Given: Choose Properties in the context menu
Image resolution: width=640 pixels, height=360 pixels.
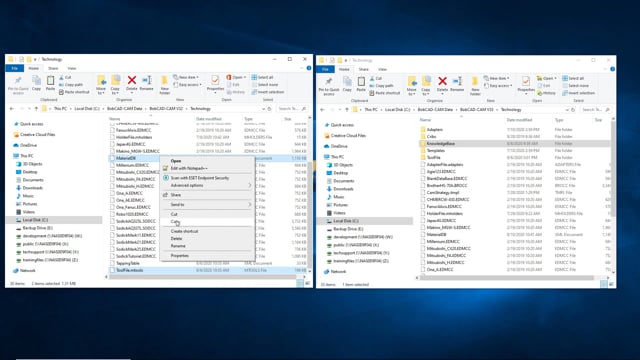Looking at the screenshot, I should click(x=207, y=256).
